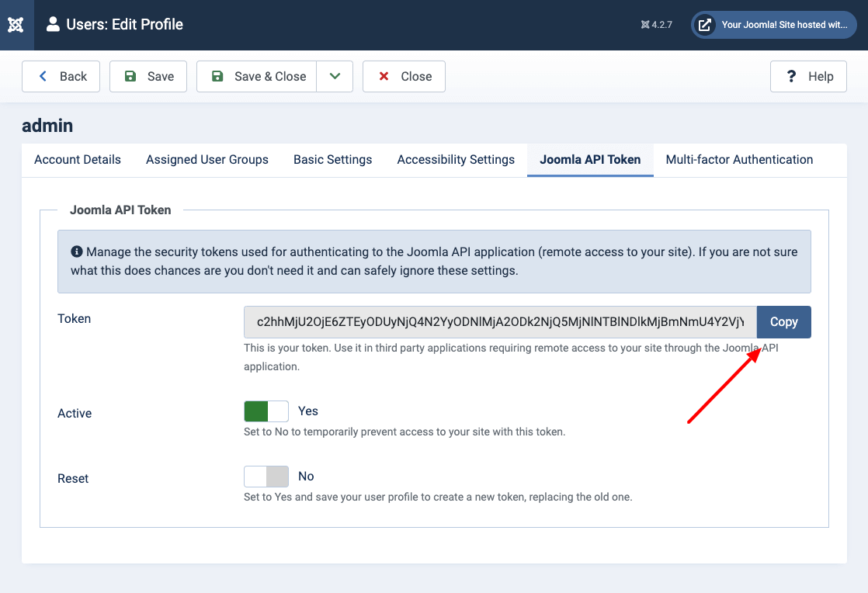Go back using the Back button

(x=61, y=76)
